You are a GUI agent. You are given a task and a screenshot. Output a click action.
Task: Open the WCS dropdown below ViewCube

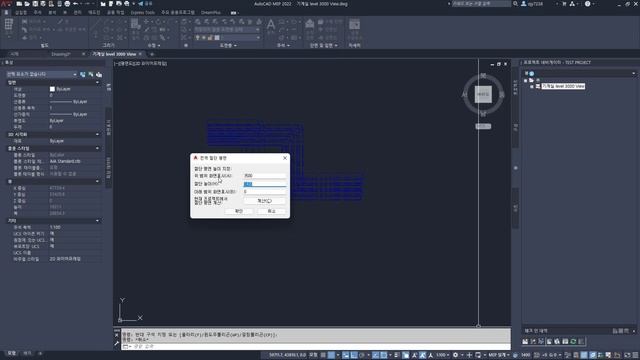(x=483, y=127)
